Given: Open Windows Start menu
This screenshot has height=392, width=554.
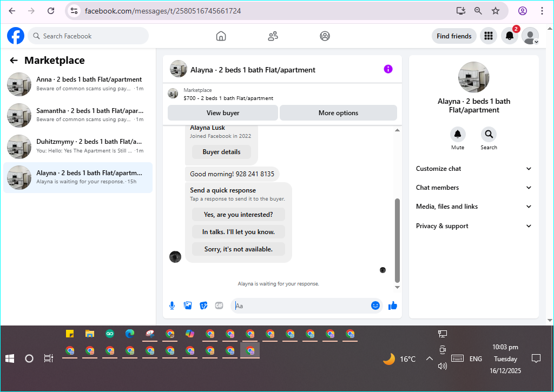Looking at the screenshot, I should click(x=10, y=359).
